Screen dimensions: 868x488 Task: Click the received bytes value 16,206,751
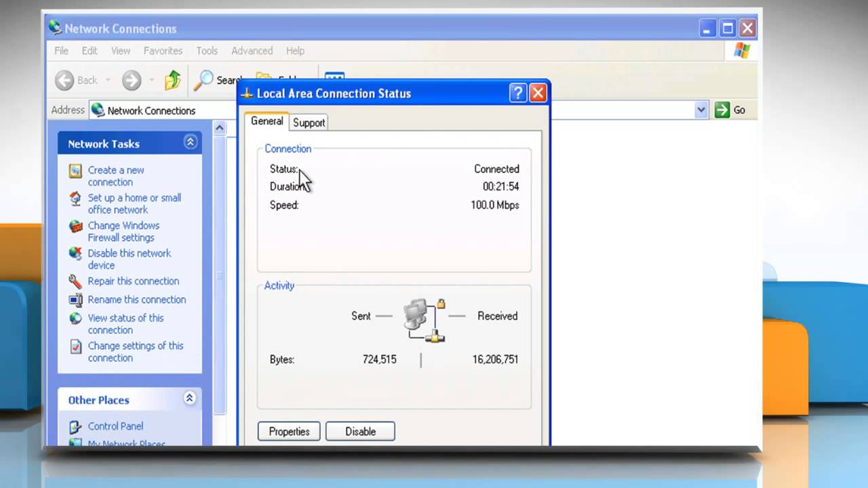click(x=496, y=360)
